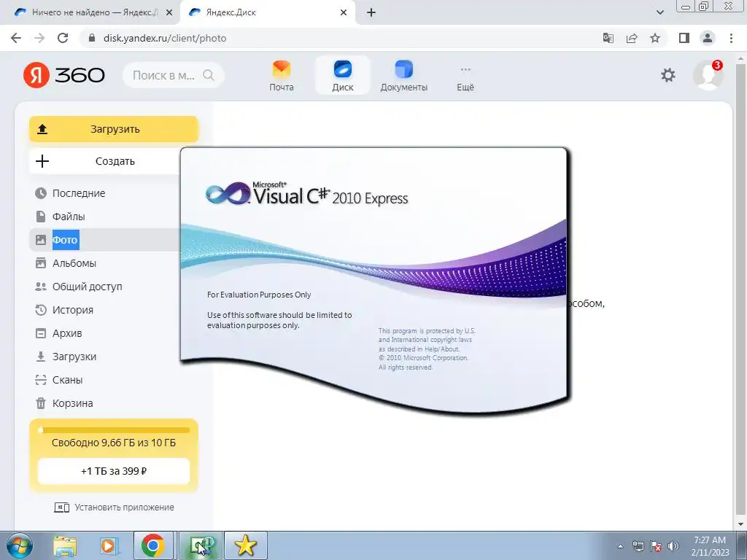Click the network tray icon
Viewport: 747px width, 560px height.
click(x=638, y=545)
